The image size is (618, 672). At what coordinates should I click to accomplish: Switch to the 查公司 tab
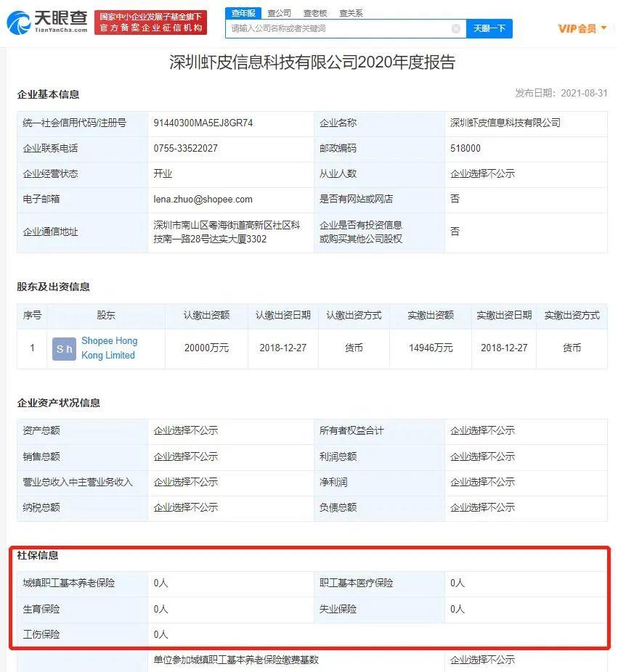279,12
